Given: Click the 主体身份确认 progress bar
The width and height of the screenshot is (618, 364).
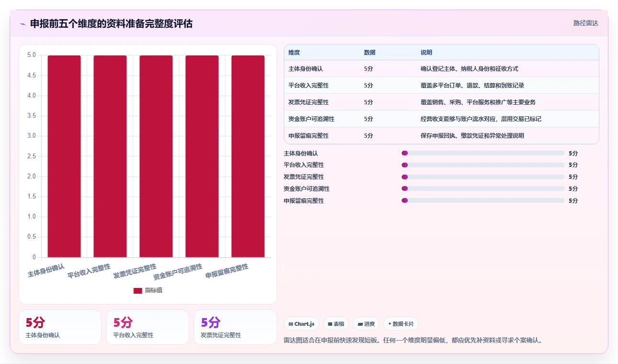Looking at the screenshot, I should coord(483,153).
